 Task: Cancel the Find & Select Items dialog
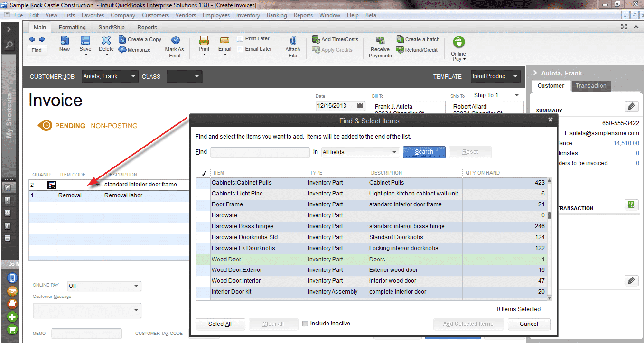(529, 324)
